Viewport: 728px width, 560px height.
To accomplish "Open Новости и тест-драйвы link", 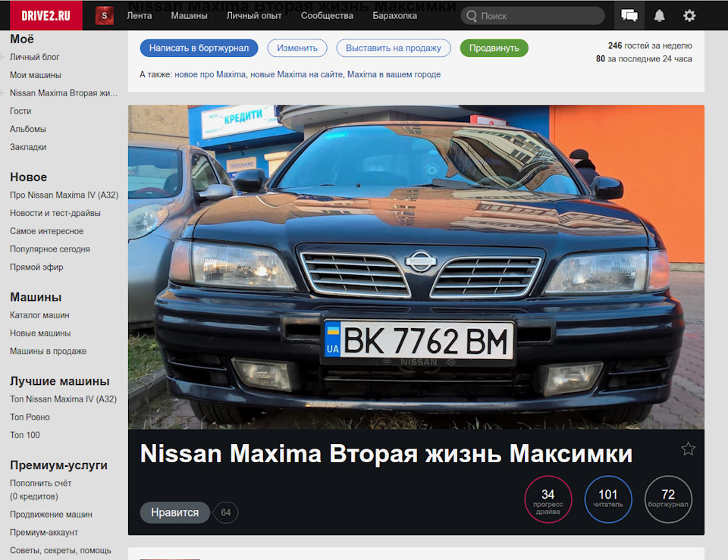I will click(55, 214).
